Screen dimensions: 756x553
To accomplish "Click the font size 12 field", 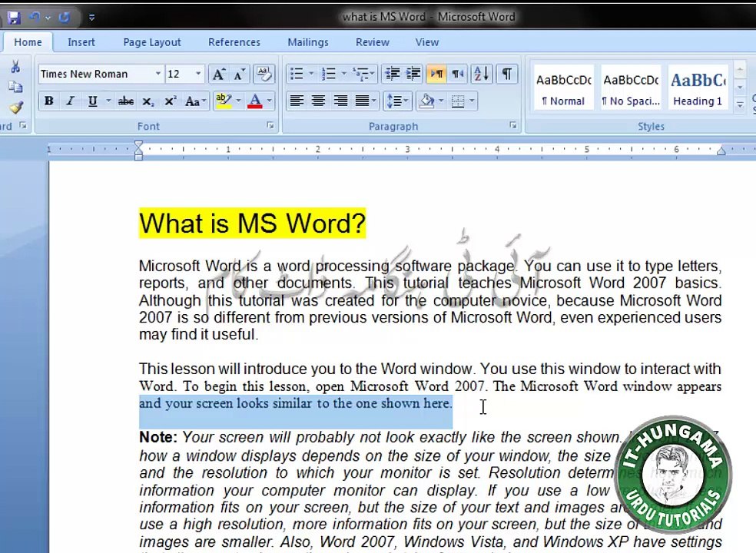I will tap(179, 74).
